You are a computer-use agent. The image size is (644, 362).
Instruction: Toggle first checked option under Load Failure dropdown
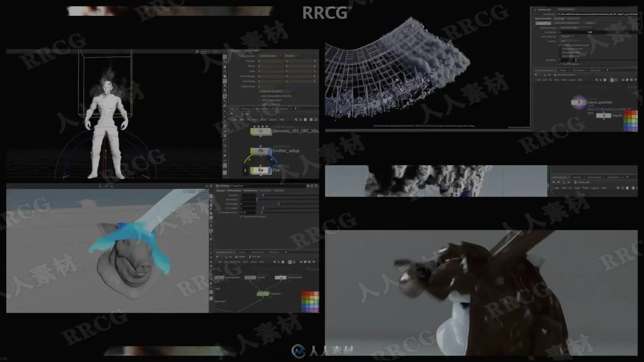[x=560, y=45]
